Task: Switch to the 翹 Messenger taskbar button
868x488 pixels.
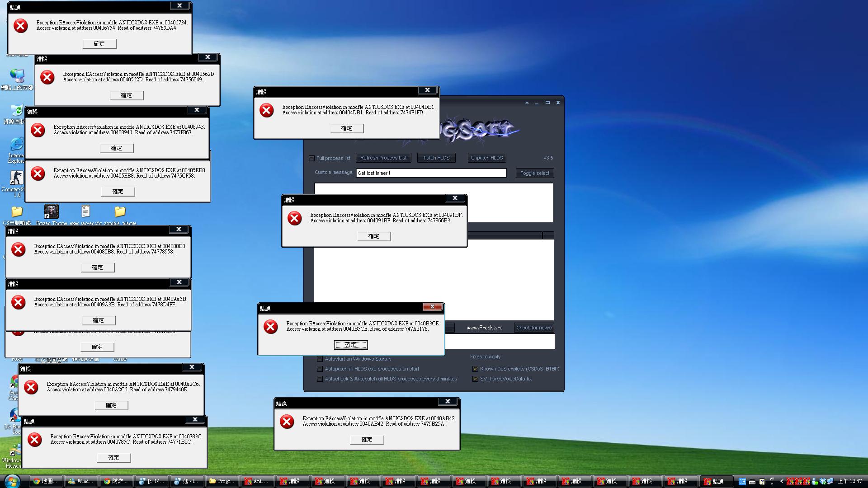Action: click(187, 481)
